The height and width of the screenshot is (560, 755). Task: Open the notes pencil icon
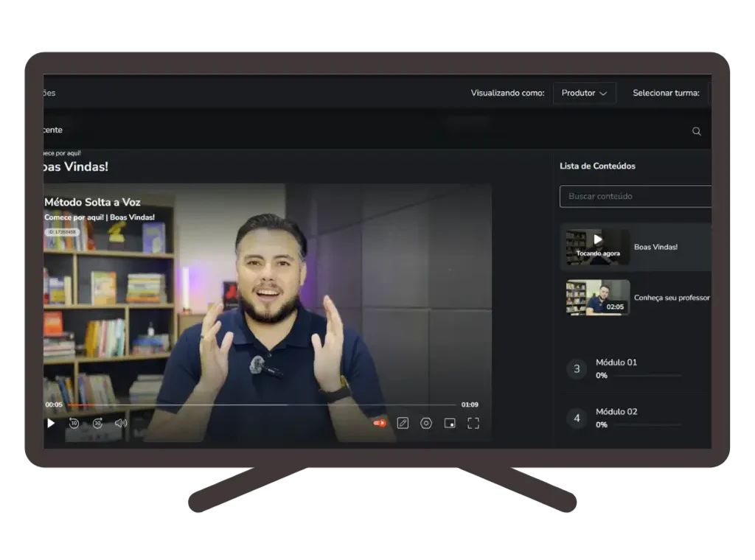coord(403,423)
